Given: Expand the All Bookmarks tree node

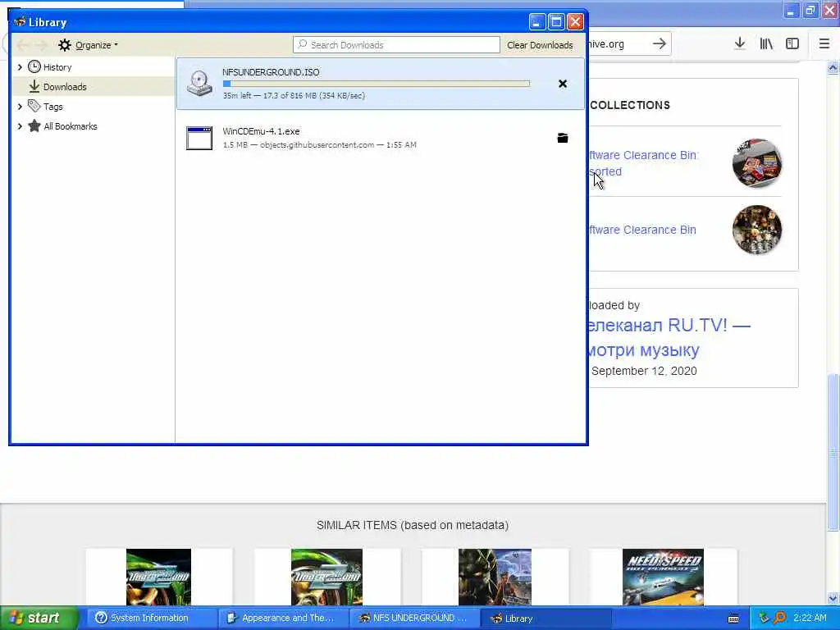Looking at the screenshot, I should [x=20, y=126].
